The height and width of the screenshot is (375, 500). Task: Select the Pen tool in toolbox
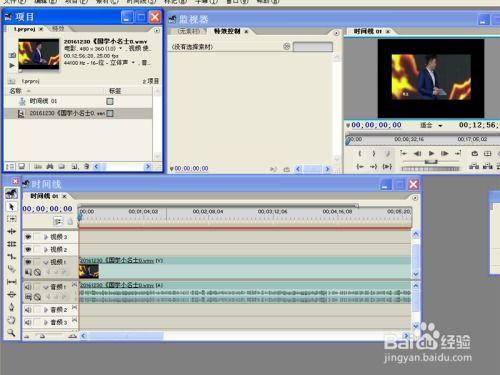pyautogui.click(x=11, y=307)
